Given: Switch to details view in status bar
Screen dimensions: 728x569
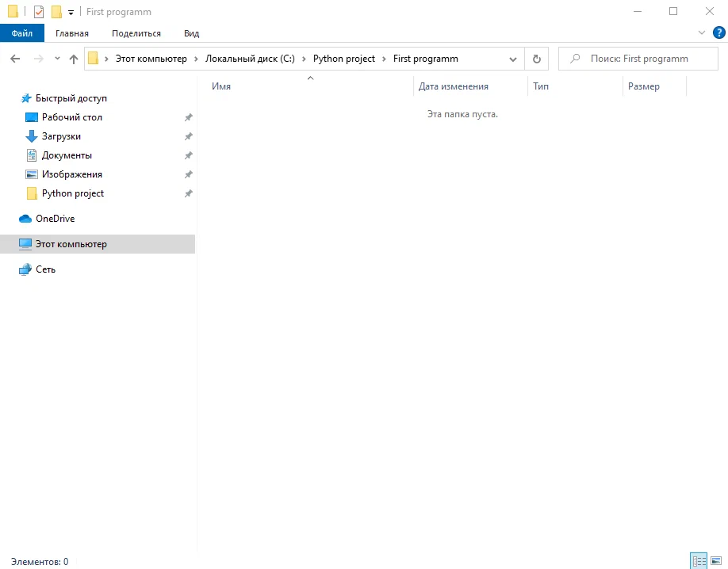Looking at the screenshot, I should (699, 561).
